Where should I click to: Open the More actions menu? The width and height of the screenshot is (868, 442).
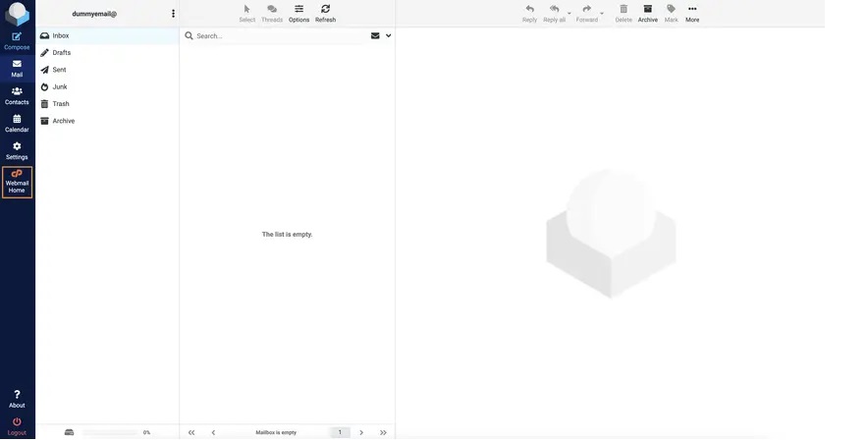point(692,12)
